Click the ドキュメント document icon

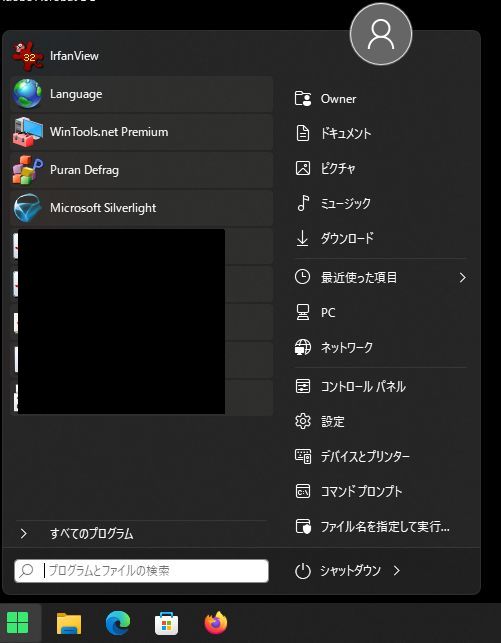303,133
